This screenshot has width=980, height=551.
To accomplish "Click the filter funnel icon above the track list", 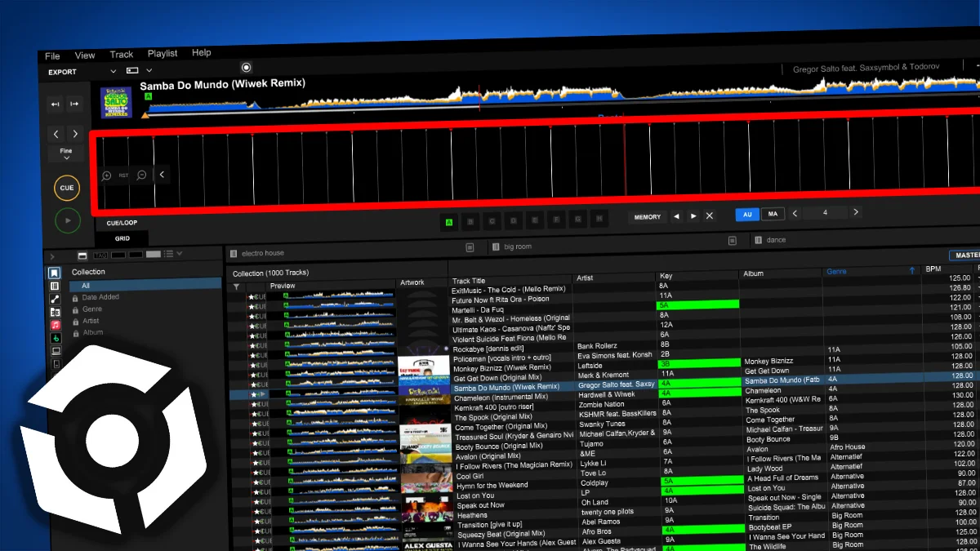I will pos(237,287).
